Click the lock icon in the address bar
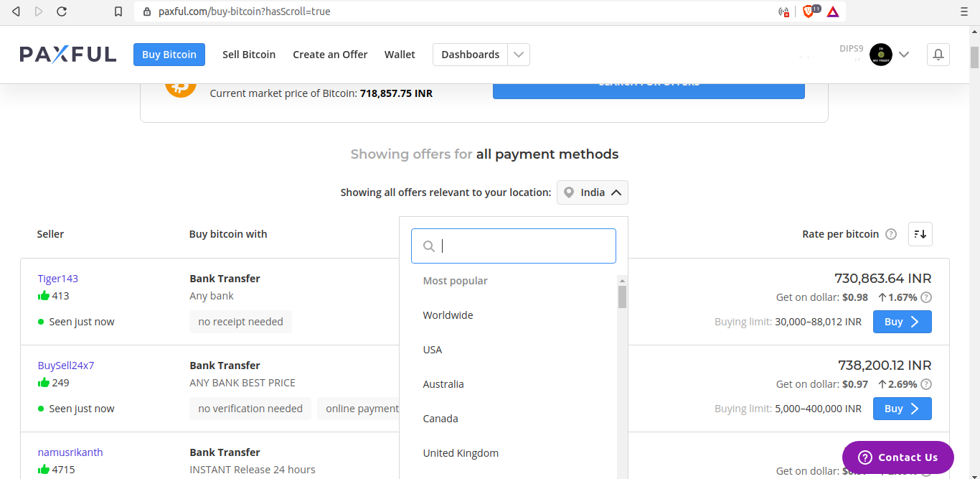 point(147,11)
